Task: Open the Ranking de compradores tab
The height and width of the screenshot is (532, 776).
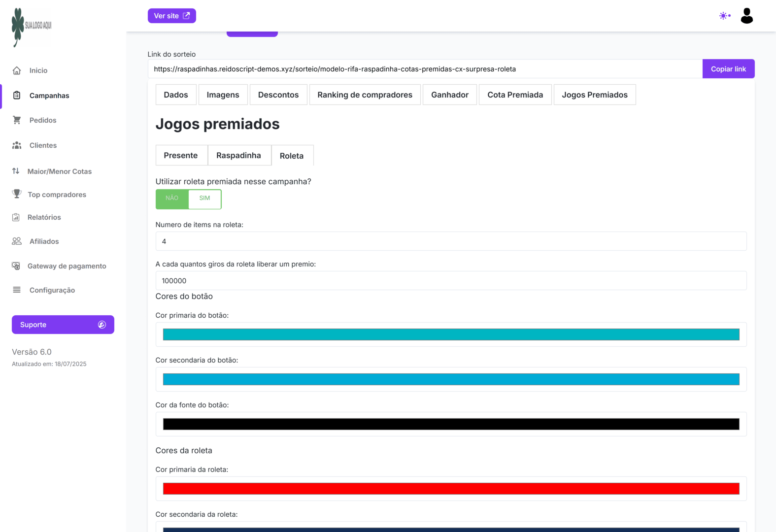Action: [365, 95]
